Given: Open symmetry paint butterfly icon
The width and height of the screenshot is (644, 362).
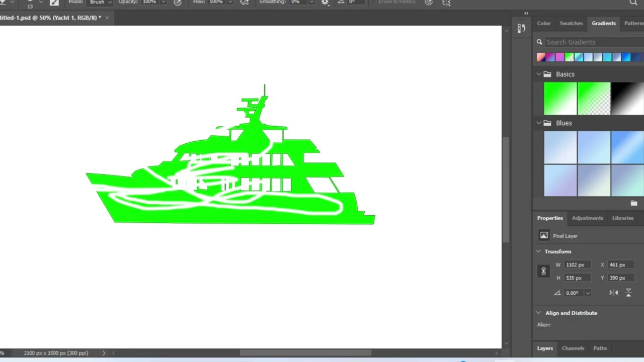Looking at the screenshot, I should click(446, 3).
